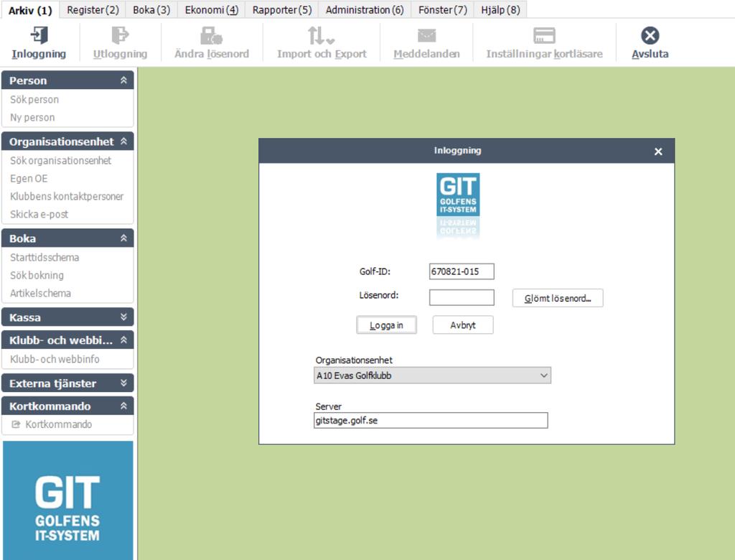735x560 pixels.
Task: Open Meddelanden envelope icon
Action: coord(426,36)
